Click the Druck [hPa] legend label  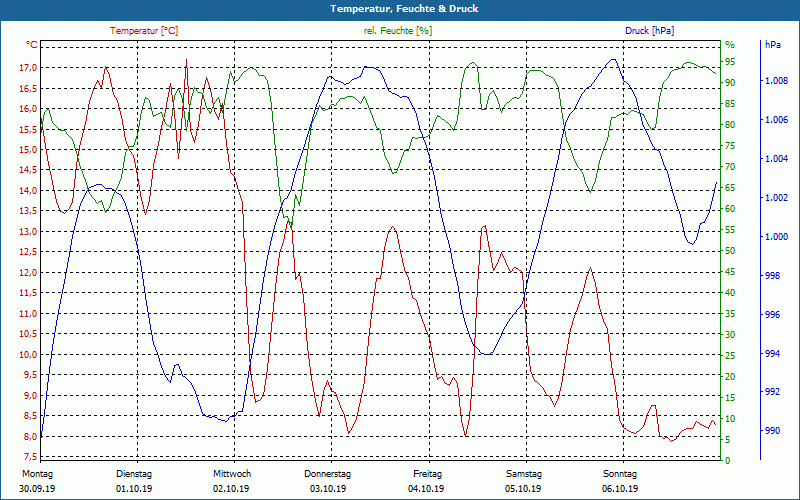649,31
